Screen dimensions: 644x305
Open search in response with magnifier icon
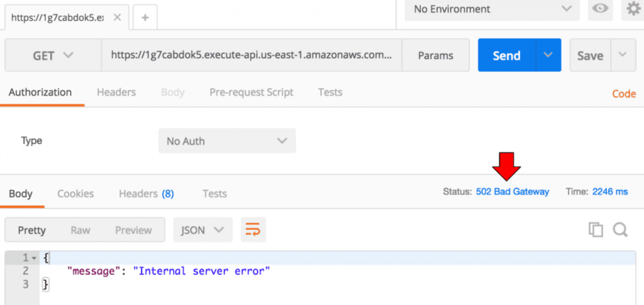[620, 230]
